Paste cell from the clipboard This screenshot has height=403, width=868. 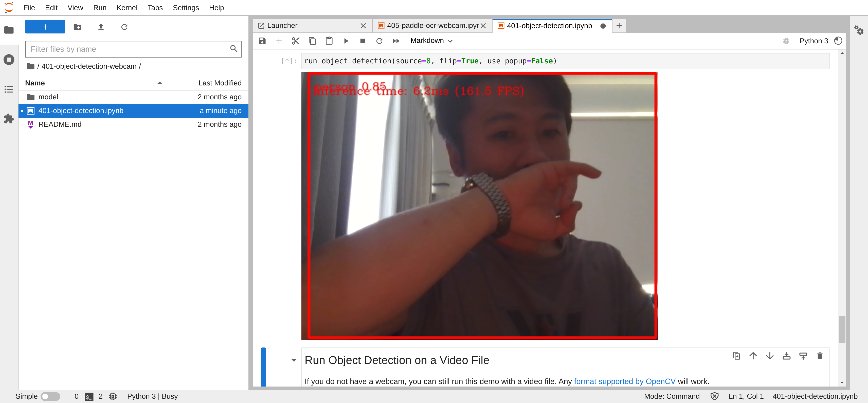point(329,41)
